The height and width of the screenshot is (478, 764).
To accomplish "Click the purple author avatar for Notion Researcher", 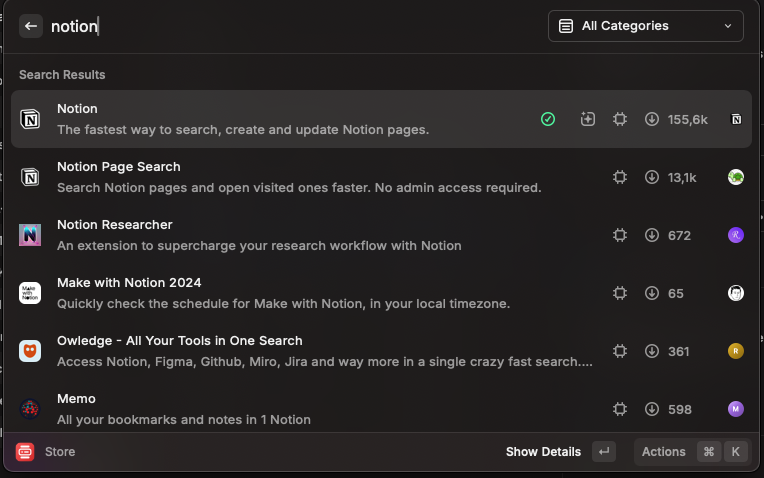I will [x=736, y=235].
